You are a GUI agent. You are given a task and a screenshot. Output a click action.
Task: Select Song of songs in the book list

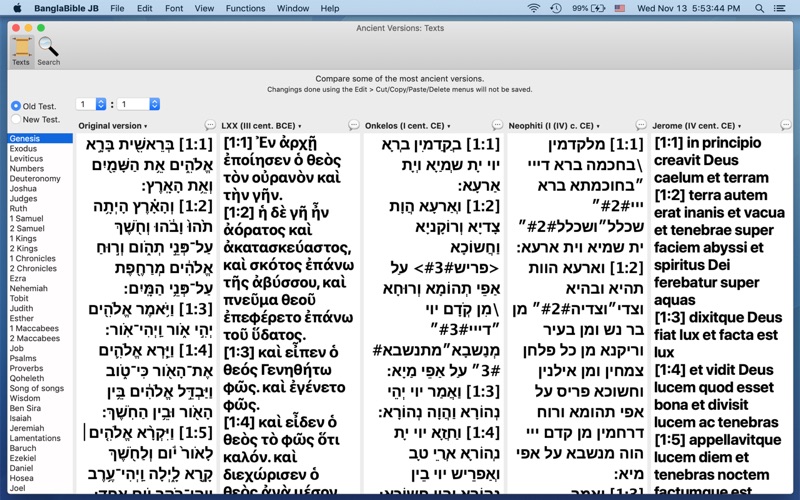40,388
